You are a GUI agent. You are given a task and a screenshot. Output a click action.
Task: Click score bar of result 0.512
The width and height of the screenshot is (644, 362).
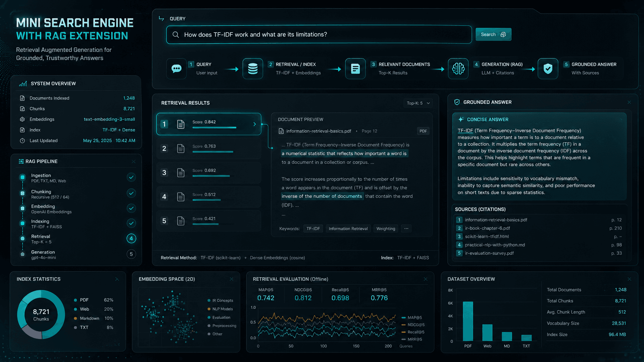click(x=206, y=200)
